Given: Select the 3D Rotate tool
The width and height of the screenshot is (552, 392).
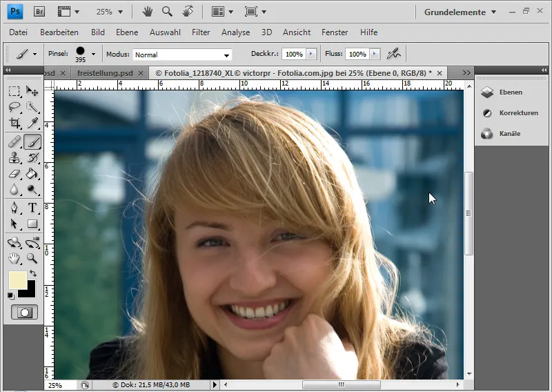Looking at the screenshot, I should pos(14,243).
